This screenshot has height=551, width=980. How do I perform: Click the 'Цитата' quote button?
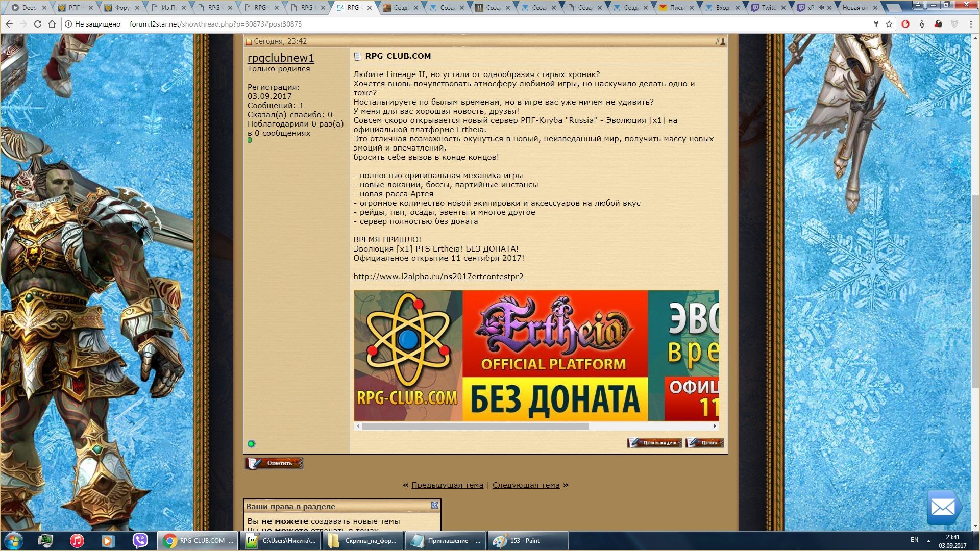pos(704,443)
